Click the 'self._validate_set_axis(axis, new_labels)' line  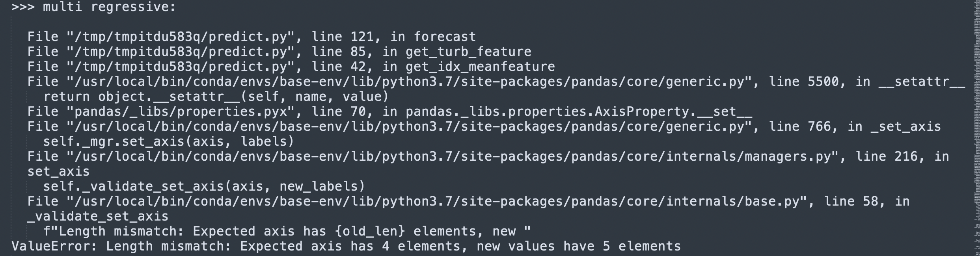[x=204, y=186]
